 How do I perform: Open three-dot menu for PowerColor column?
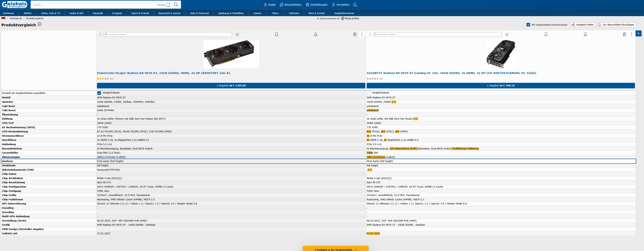point(362,35)
